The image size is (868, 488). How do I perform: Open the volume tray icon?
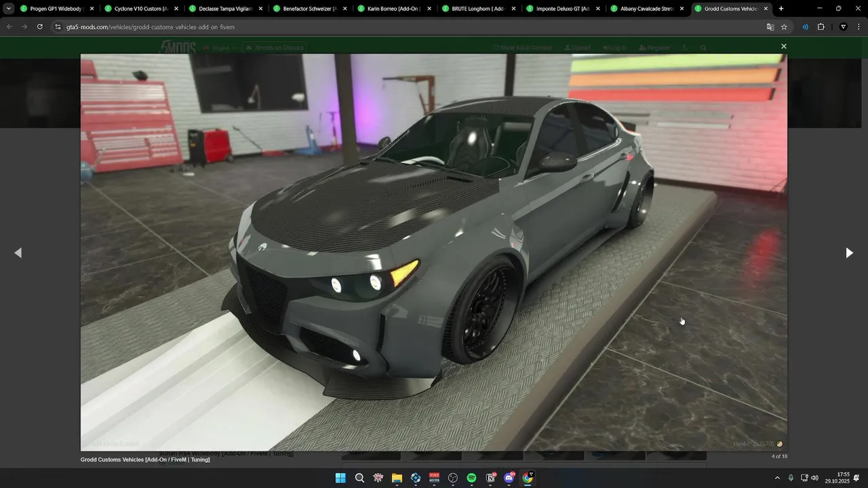pos(814,478)
